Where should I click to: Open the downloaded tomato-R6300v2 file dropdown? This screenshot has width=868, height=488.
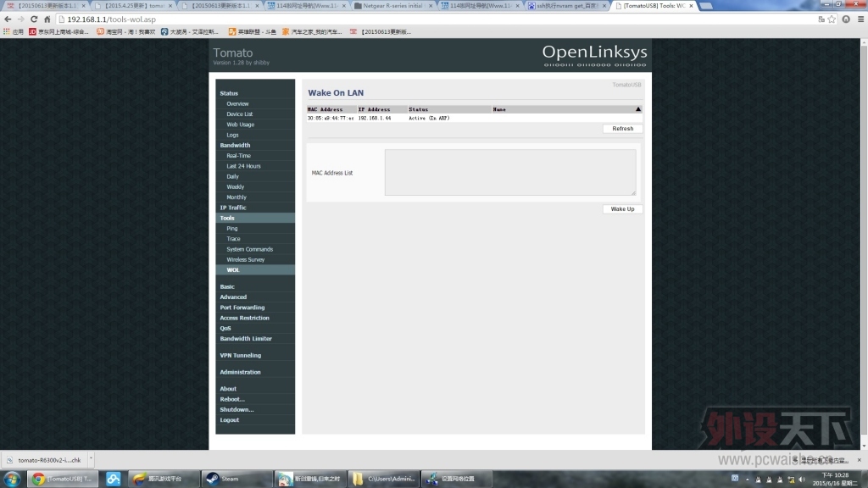tap(91, 460)
